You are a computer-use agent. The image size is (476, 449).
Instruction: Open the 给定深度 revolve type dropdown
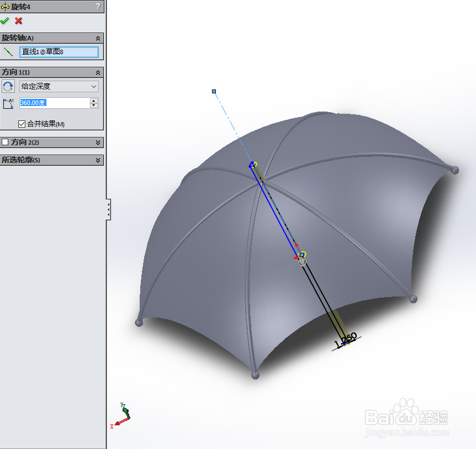[x=59, y=87]
